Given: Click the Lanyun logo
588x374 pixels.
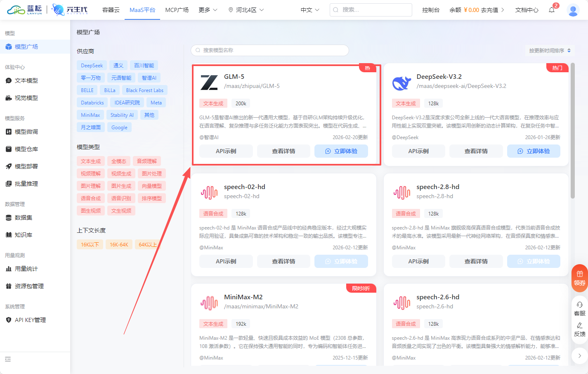Looking at the screenshot, I should coord(25,10).
